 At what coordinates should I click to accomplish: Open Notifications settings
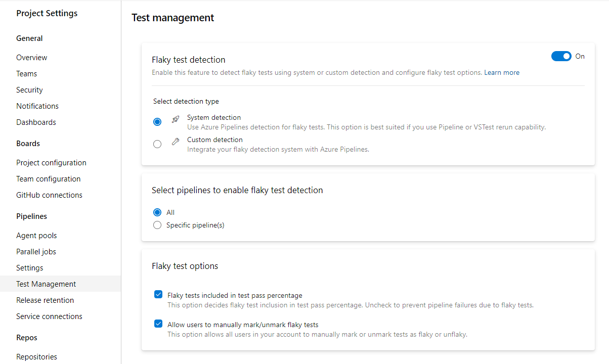click(37, 106)
